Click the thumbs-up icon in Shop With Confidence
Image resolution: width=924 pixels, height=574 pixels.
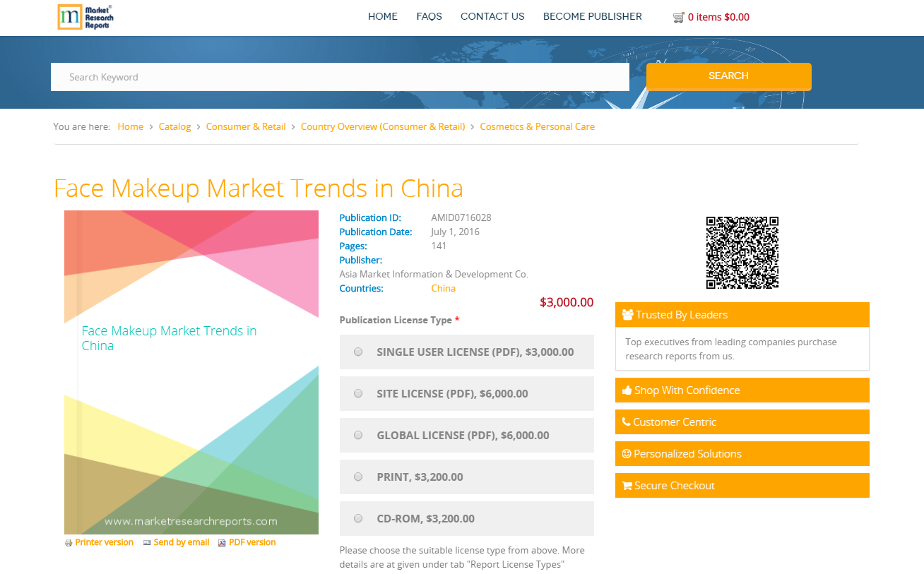(627, 390)
